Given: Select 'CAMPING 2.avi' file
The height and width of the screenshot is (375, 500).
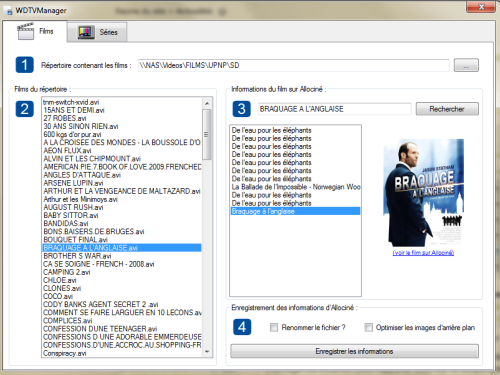Looking at the screenshot, I should click(x=122, y=272).
